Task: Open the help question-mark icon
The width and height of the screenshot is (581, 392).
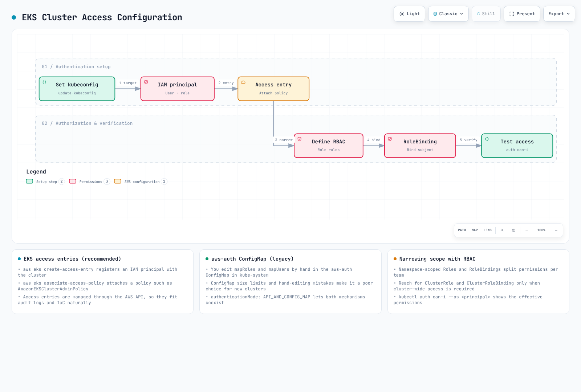Action: 513,230
